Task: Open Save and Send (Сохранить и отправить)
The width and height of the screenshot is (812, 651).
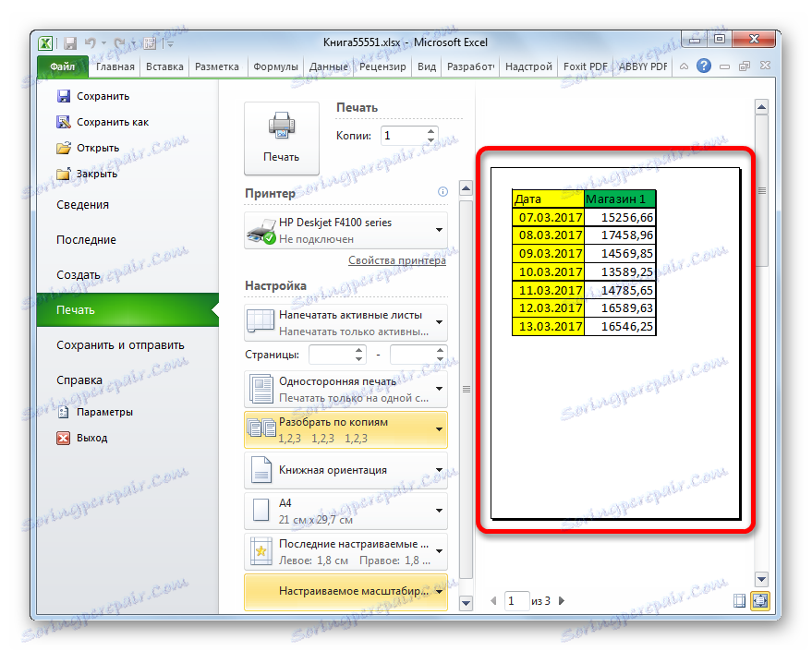Action: [x=121, y=345]
